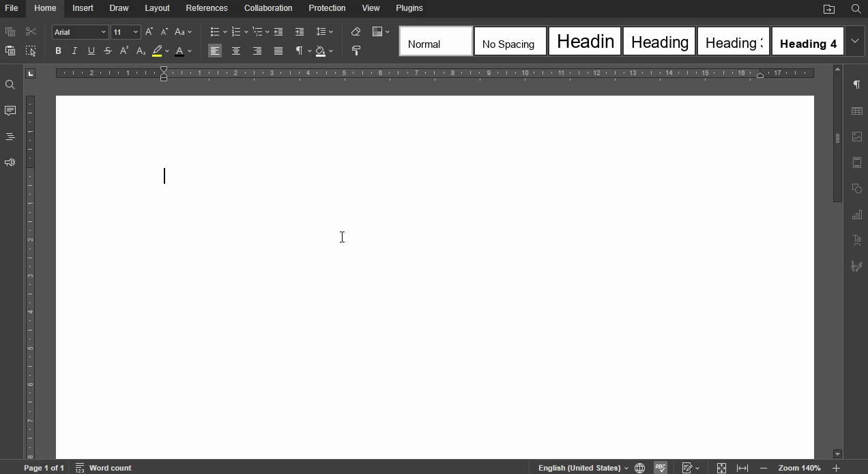
Task: Click the Select all icon
Action: (31, 51)
